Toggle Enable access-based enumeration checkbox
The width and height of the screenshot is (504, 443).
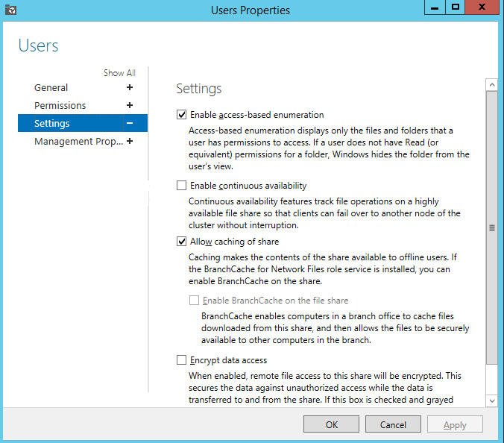coord(181,115)
